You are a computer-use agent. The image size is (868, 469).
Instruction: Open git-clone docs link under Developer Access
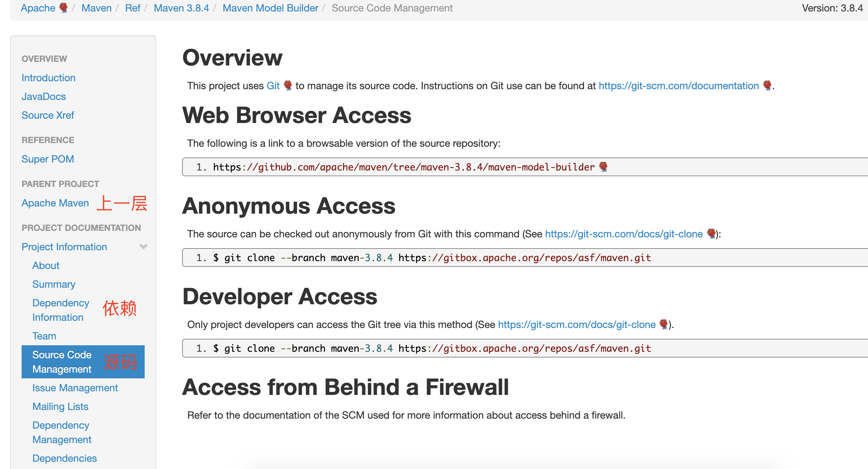(577, 324)
